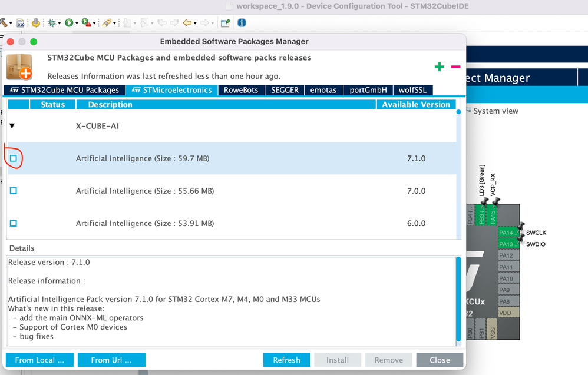588x375 pixels.
Task: Switch to the STM32Cube MCU Packages tab
Action: pyautogui.click(x=64, y=90)
